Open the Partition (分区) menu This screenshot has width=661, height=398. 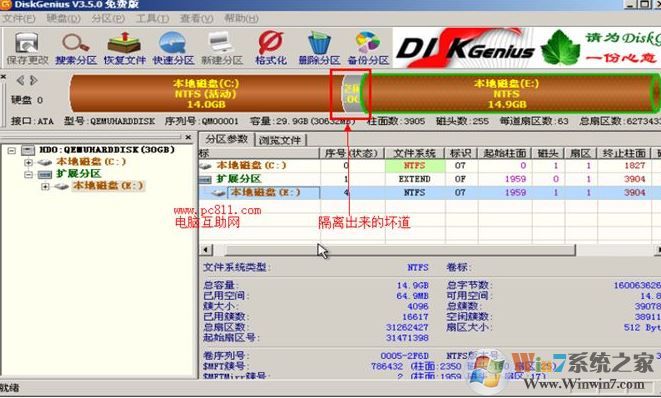click(108, 19)
